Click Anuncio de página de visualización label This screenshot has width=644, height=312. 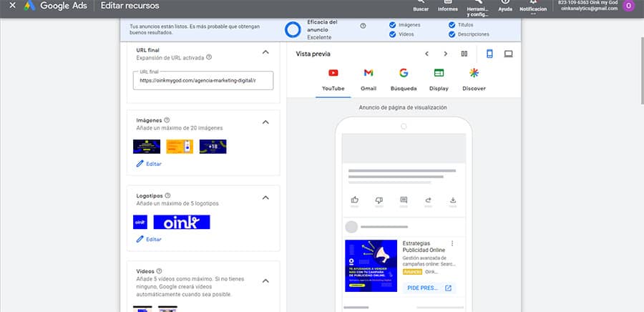pos(403,107)
